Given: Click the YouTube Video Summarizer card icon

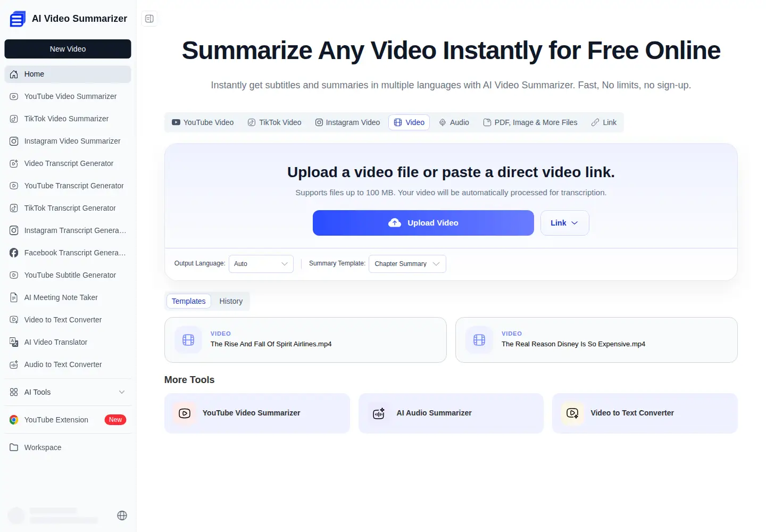Looking at the screenshot, I should point(185,413).
